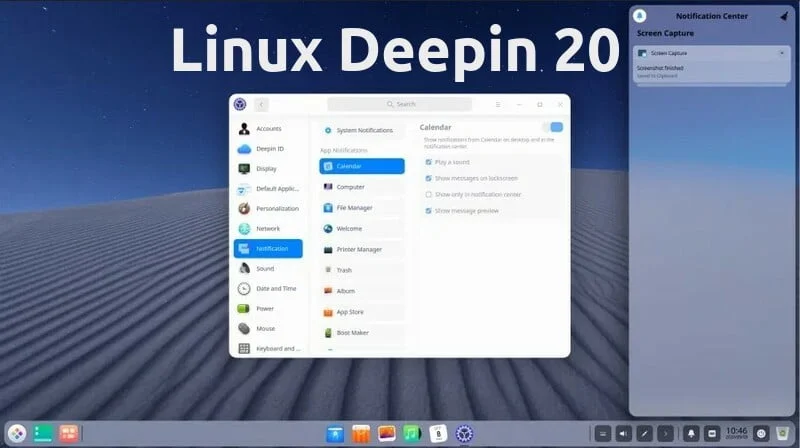The height and width of the screenshot is (448, 800).
Task: Uncheck Play a sound
Action: tap(429, 162)
